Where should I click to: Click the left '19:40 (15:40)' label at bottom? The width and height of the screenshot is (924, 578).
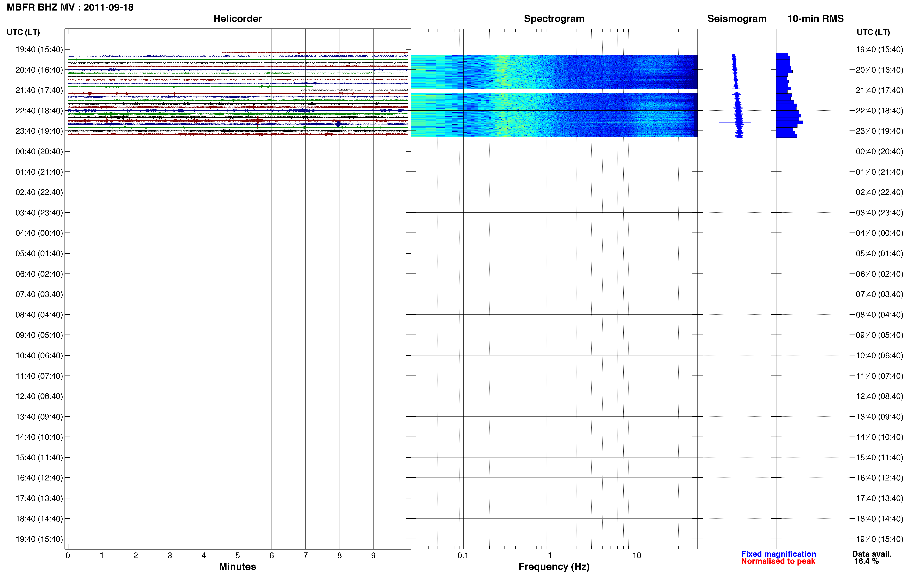(x=39, y=539)
